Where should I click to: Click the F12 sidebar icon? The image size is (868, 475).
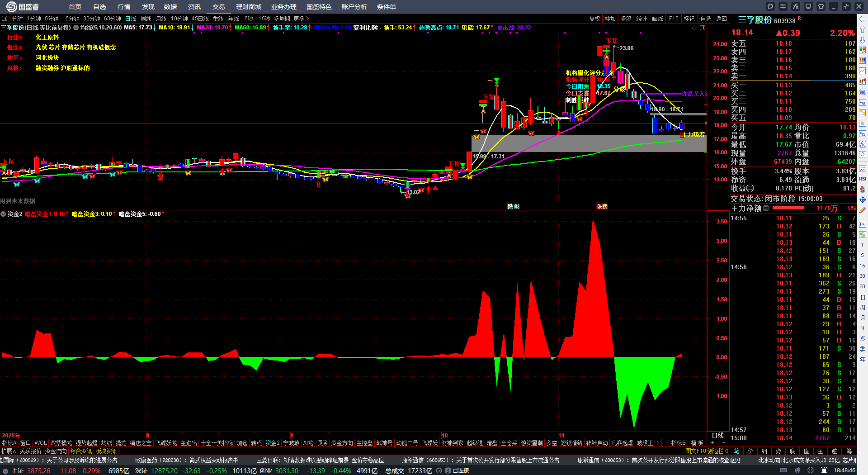863,133
